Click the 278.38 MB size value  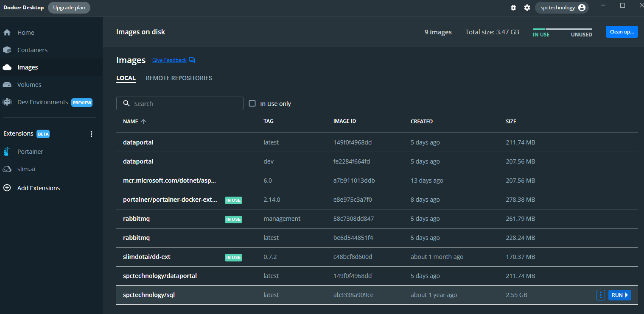pyautogui.click(x=521, y=200)
